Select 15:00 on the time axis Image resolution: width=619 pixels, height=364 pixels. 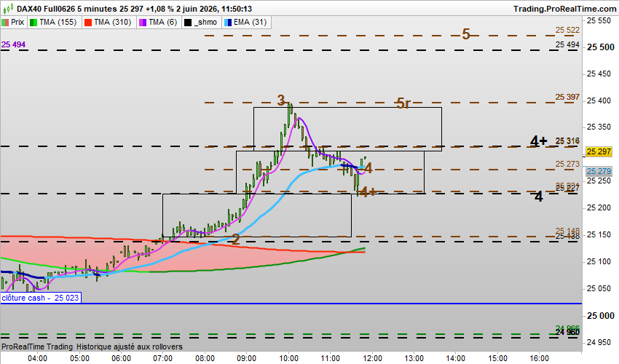click(497, 358)
